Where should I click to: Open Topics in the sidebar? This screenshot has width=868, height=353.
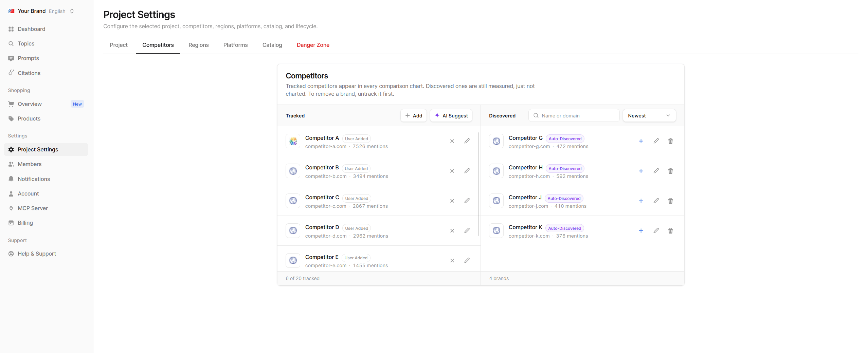pos(46,44)
